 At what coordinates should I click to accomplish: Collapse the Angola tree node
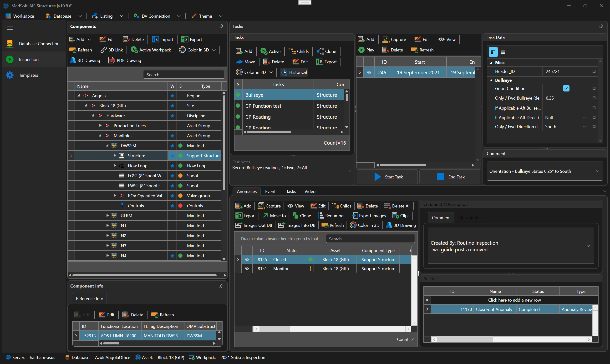78,96
